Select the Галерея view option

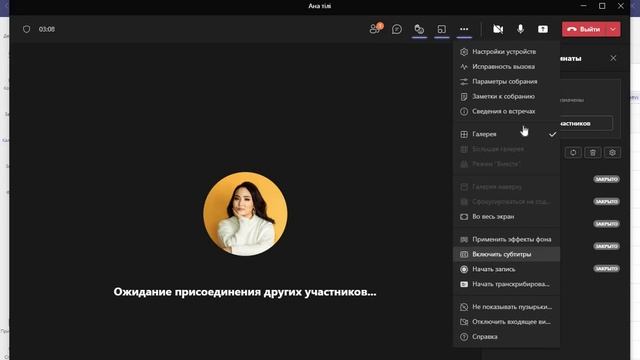[507, 134]
